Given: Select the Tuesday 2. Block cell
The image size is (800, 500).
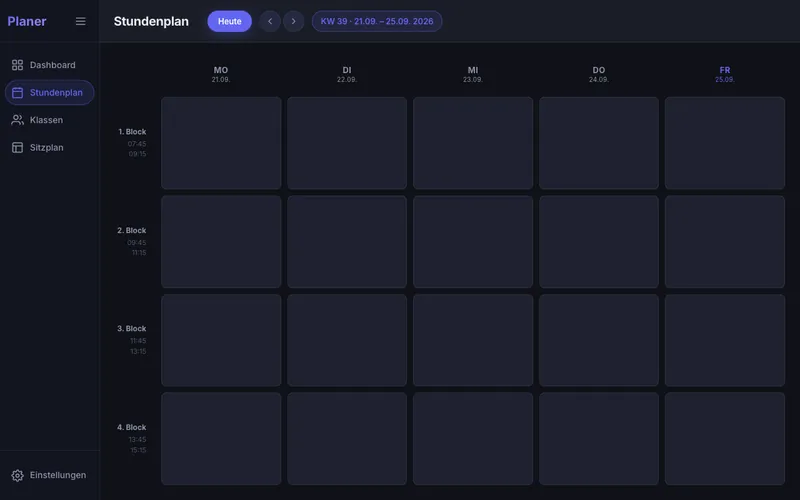Looking at the screenshot, I should (347, 242).
